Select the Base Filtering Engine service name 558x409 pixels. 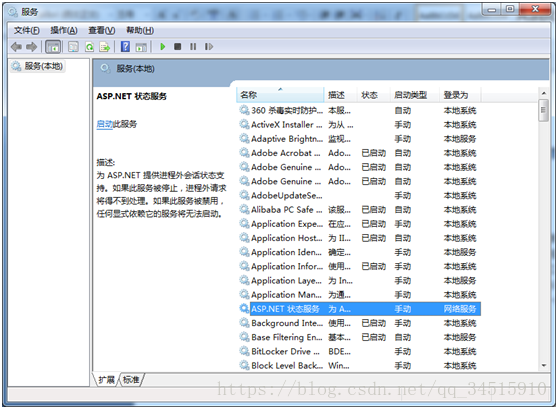pyautogui.click(x=286, y=337)
